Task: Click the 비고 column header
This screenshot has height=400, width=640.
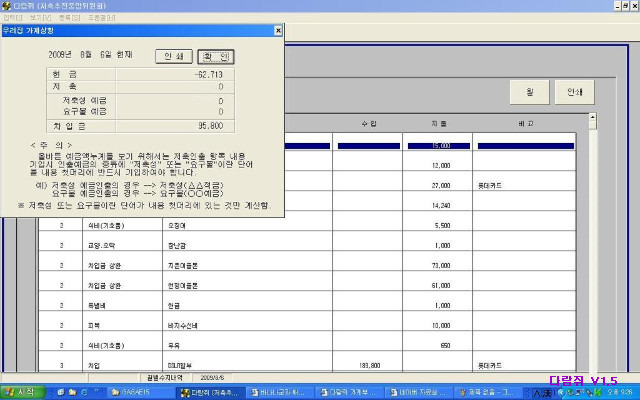Action: (x=525, y=123)
